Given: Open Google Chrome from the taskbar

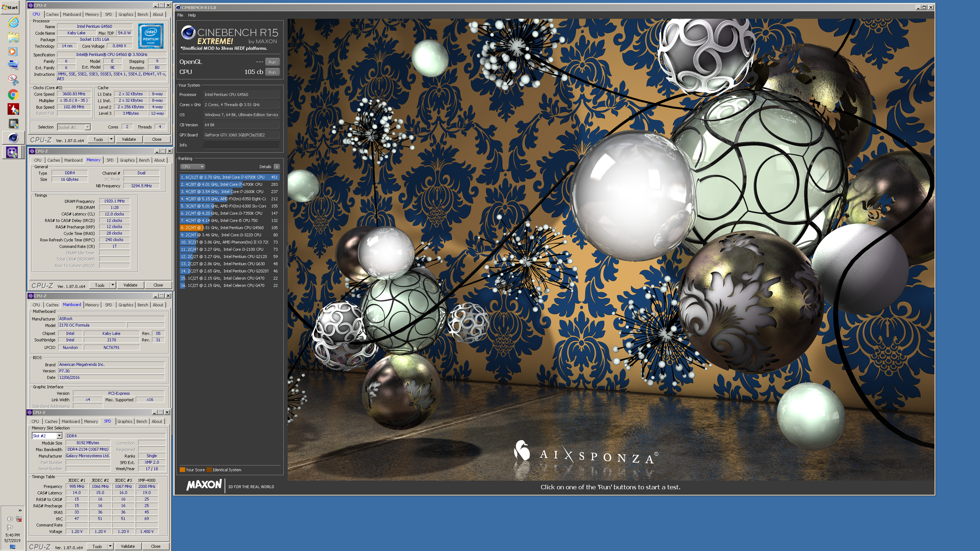Looking at the screenshot, I should click(13, 95).
